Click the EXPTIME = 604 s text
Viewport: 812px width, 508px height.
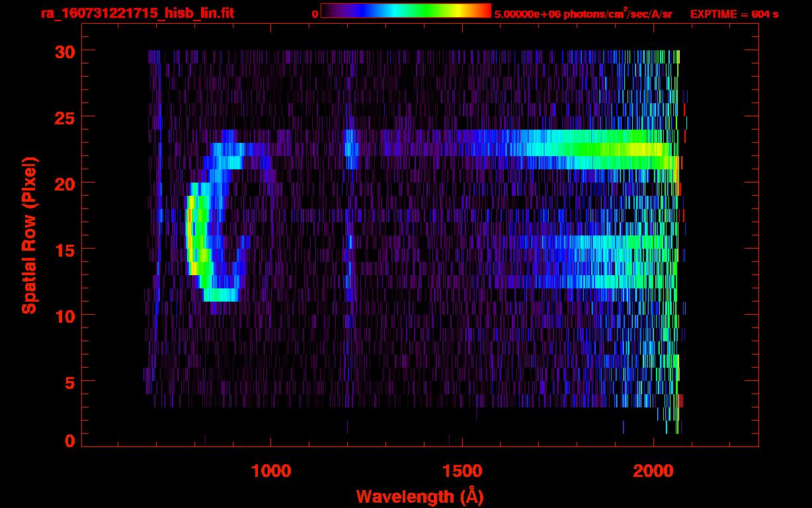pos(734,14)
